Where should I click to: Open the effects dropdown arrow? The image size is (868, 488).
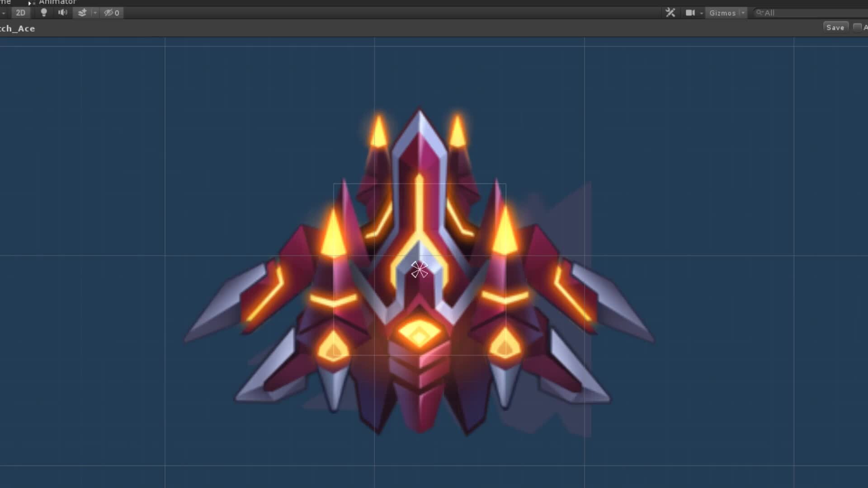pos(95,13)
